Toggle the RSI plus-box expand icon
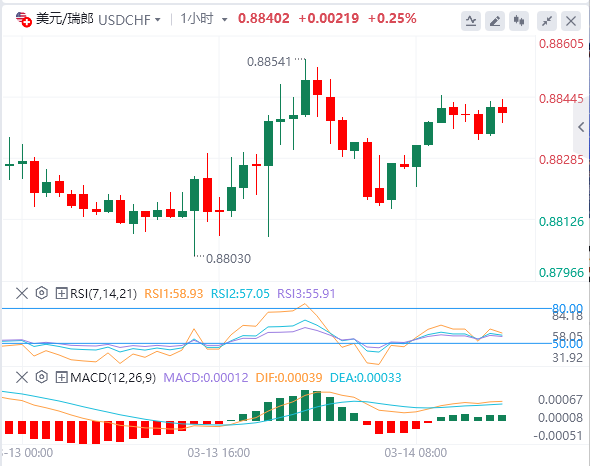Screen dimensions: 590x466 61,293
